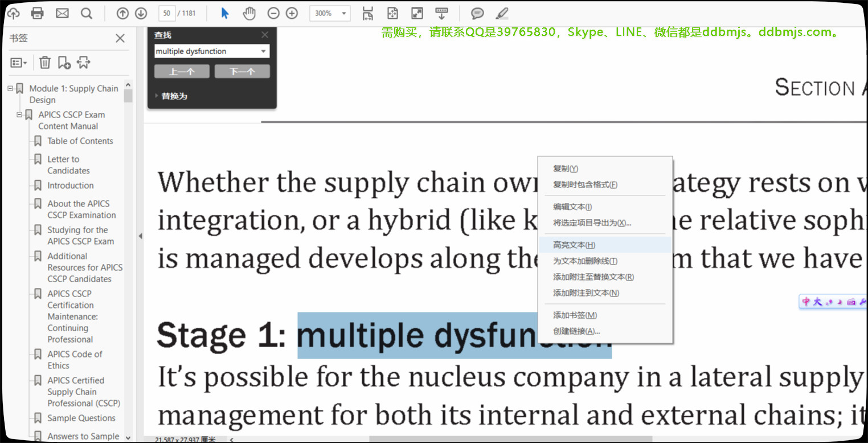Select export selection as (将选定项目导出为)

pyautogui.click(x=604, y=223)
